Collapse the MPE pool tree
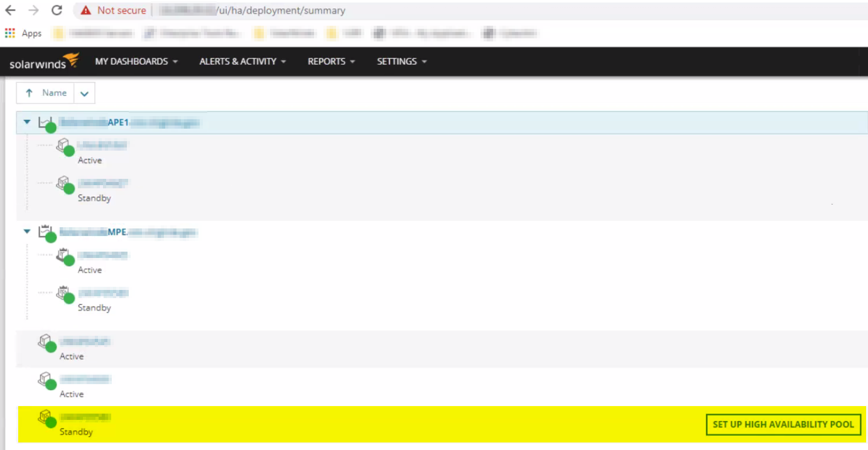 point(26,231)
